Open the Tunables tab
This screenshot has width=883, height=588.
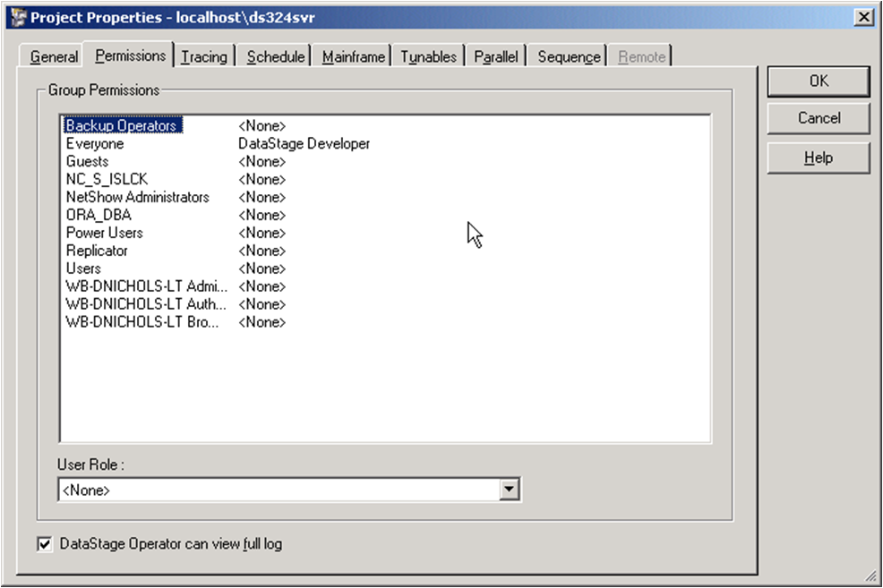[x=428, y=56]
